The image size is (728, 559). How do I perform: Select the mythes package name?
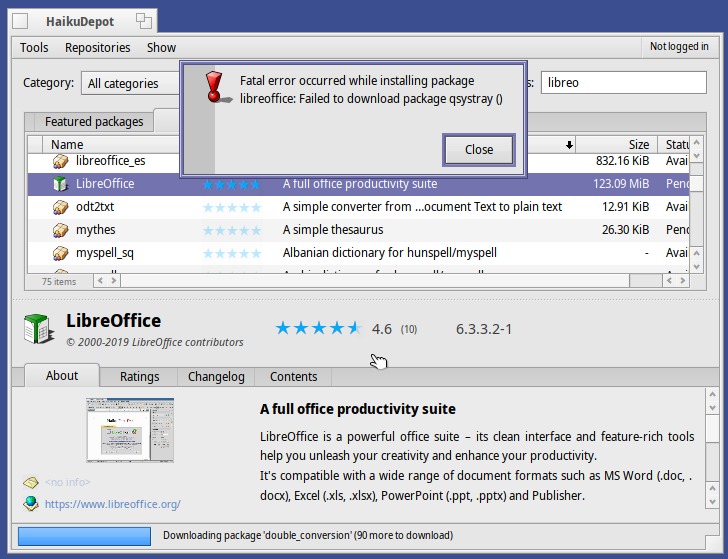pyautogui.click(x=96, y=230)
